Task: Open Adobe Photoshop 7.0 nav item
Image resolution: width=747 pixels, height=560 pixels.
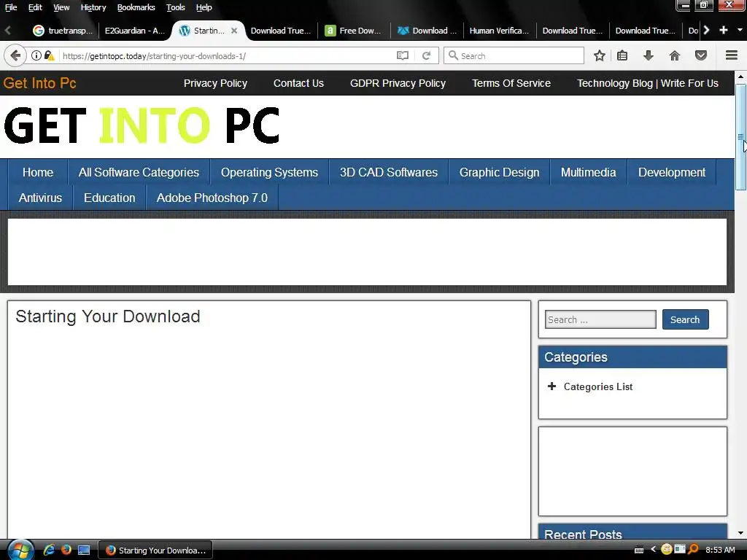Action: pos(212,198)
